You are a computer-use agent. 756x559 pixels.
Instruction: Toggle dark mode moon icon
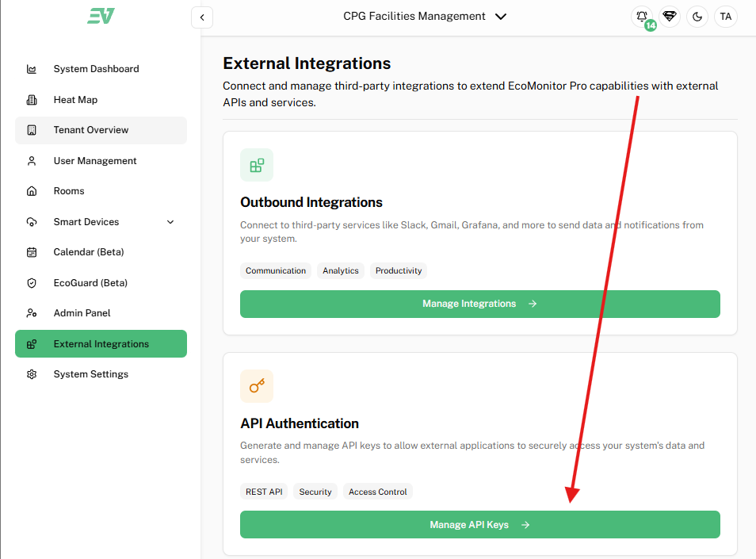pos(697,17)
